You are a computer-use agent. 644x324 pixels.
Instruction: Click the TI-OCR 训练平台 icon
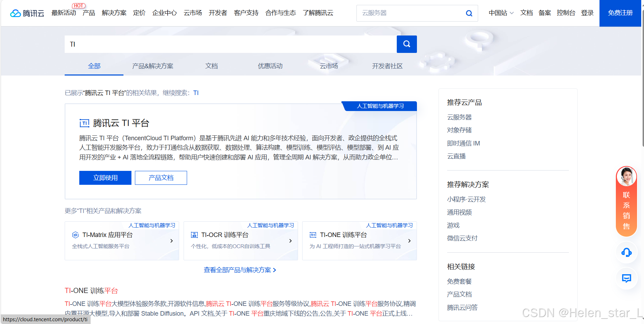[194, 235]
